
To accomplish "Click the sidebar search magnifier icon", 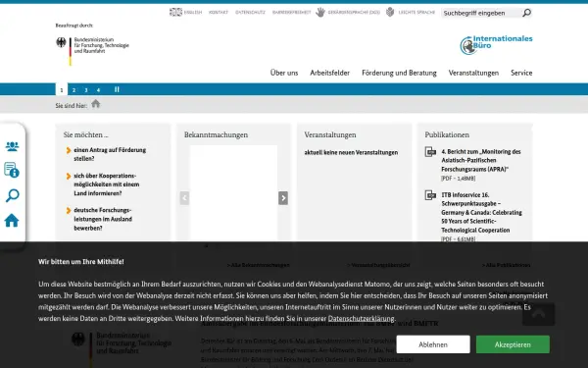I will click(12, 195).
